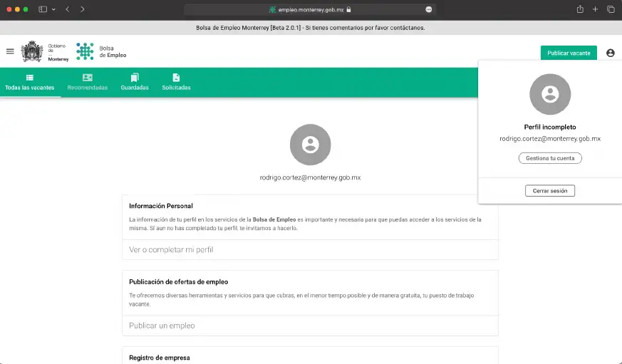
Task: Click the Publicación de ofertas de empleo heading
Action: (x=179, y=282)
